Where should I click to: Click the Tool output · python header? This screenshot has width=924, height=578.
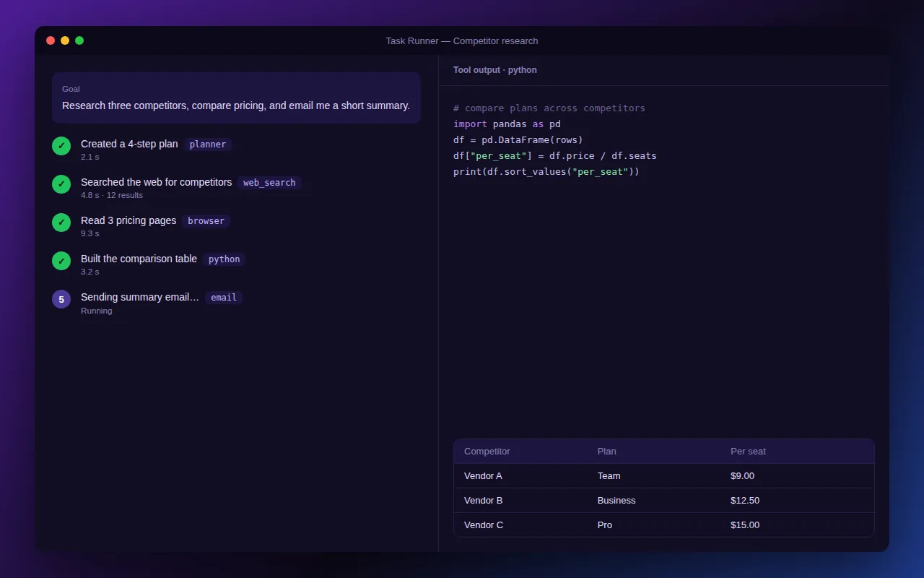(x=495, y=70)
